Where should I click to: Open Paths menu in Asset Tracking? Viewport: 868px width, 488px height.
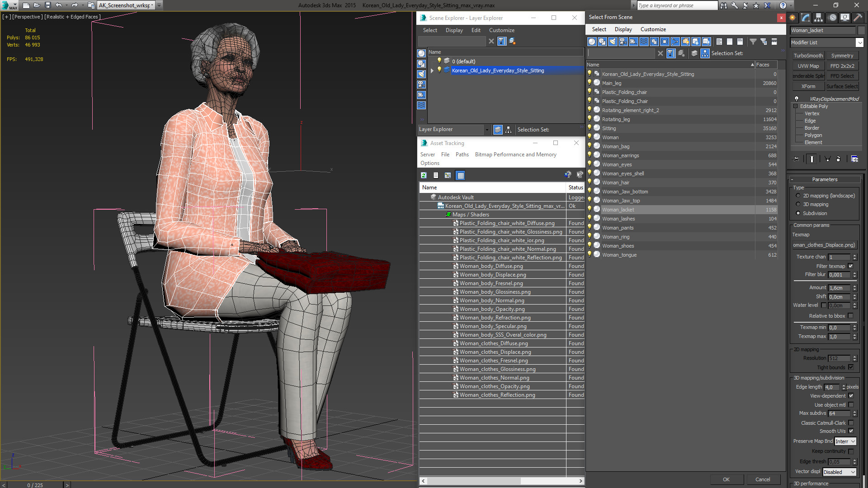click(x=462, y=155)
